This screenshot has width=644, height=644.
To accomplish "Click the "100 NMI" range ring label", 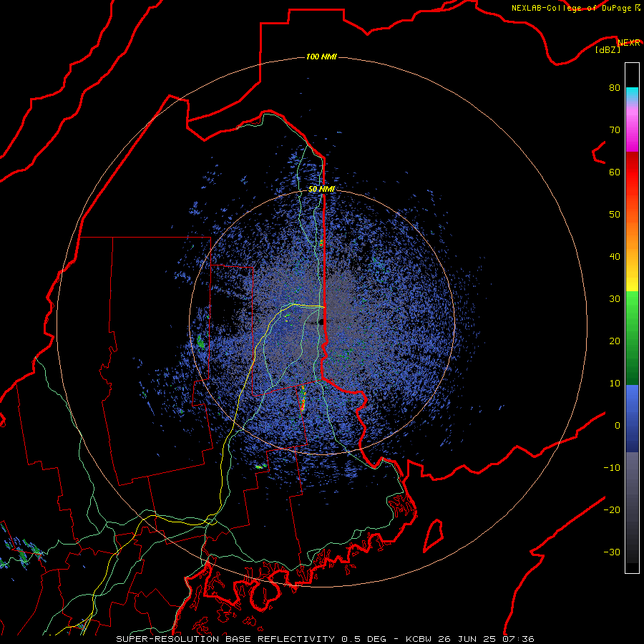I will [321, 57].
